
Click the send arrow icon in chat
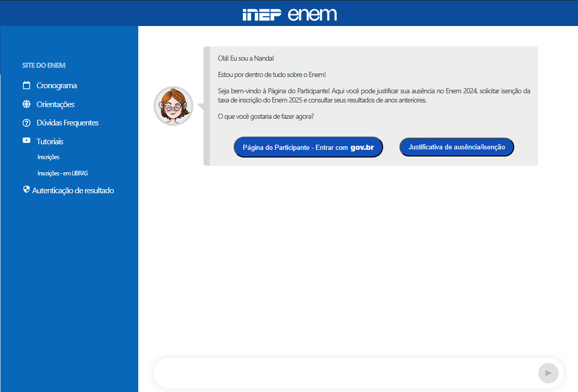pyautogui.click(x=548, y=373)
